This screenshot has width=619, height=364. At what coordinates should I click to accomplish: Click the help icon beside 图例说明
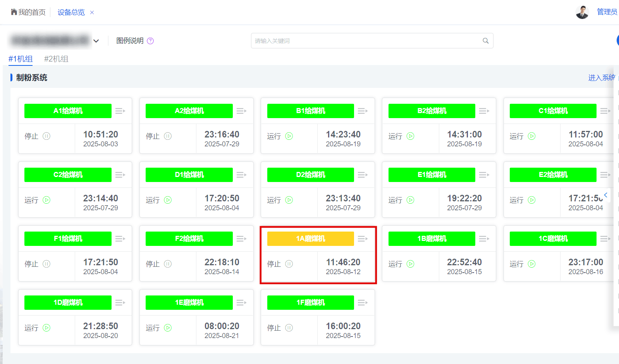point(150,41)
